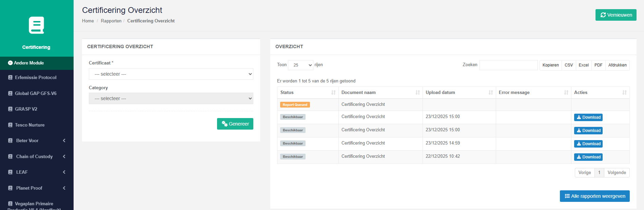Click Alle rapporten weergeven button

(x=594, y=196)
